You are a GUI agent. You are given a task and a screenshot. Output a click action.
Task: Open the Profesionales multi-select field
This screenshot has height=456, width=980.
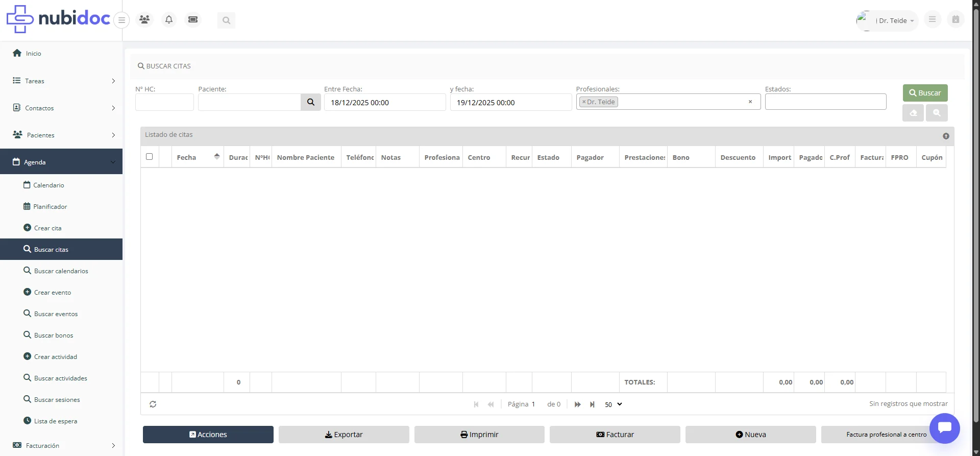click(x=668, y=102)
